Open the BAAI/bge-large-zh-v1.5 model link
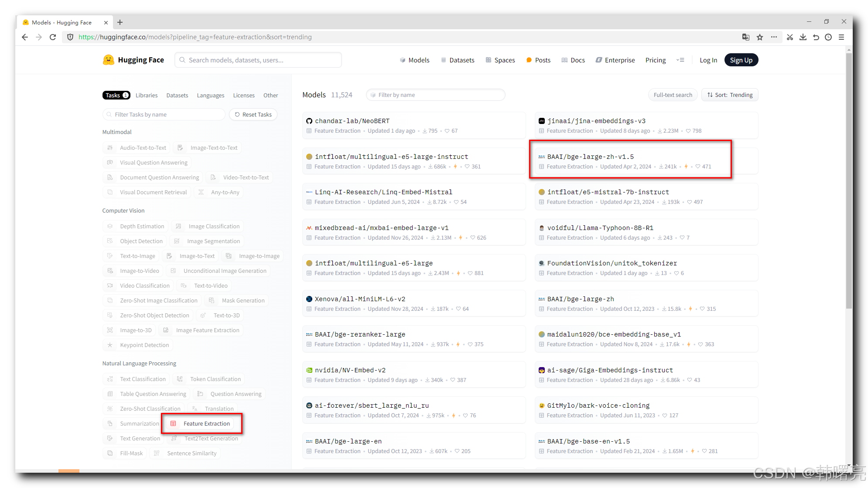Viewport: 868px width, 488px height. (590, 157)
